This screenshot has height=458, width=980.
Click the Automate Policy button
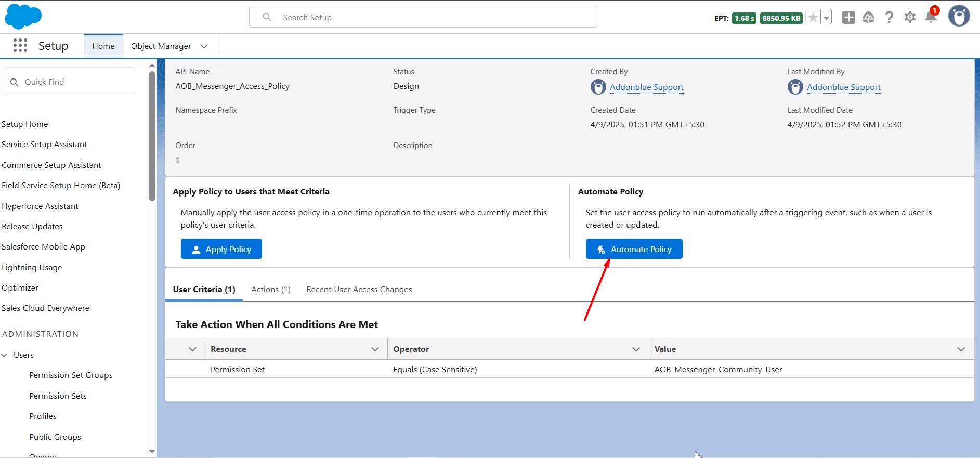pos(634,249)
